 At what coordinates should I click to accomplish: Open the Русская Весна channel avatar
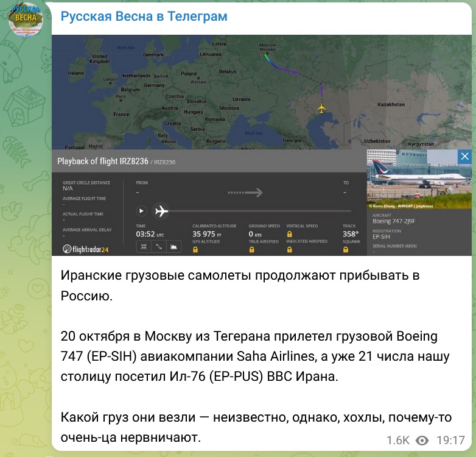click(26, 19)
